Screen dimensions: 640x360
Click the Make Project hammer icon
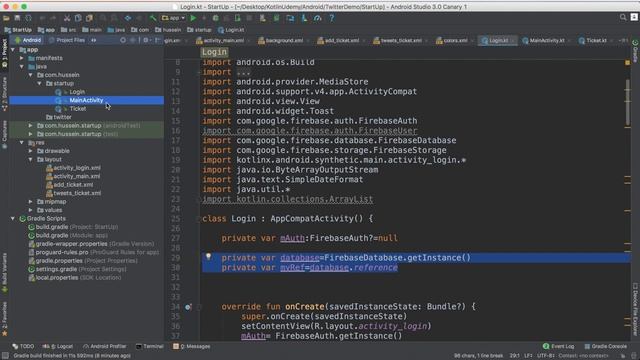[x=153, y=18]
